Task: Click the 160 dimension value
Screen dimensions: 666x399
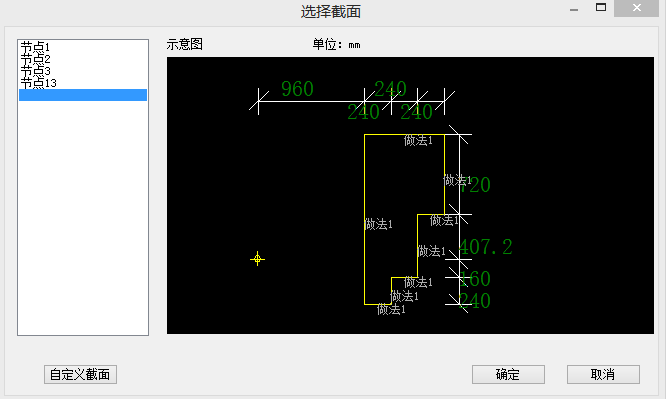Action: 475,279
